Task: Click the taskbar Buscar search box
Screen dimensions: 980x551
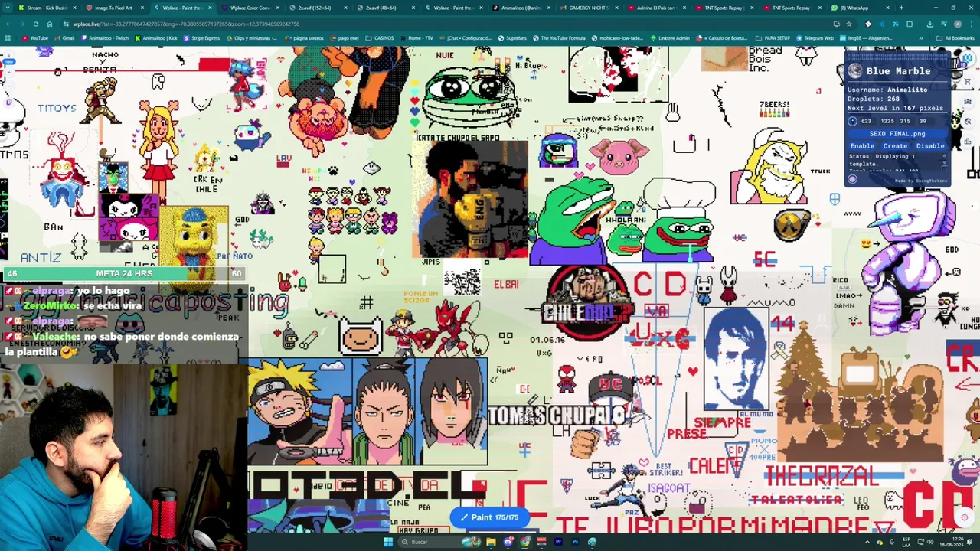Action: (439, 542)
